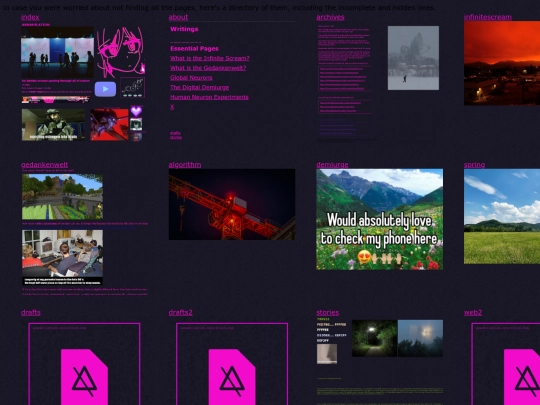Click the small stories link in about preview
540x405 pixels.
coord(176,137)
